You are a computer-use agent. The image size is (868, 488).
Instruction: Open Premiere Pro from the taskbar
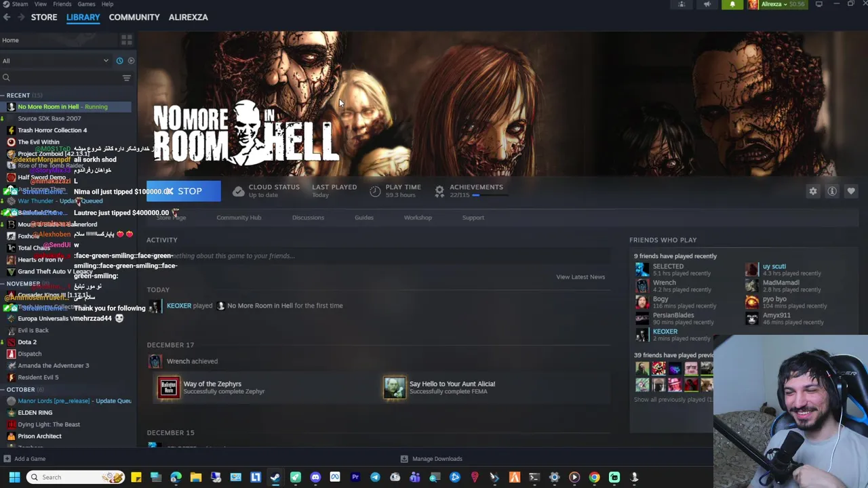[x=355, y=477]
